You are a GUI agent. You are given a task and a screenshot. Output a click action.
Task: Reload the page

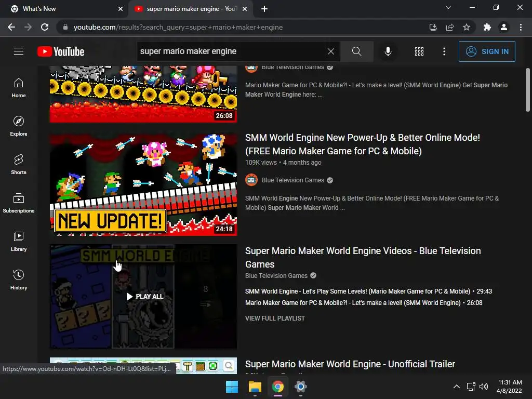pos(45,27)
